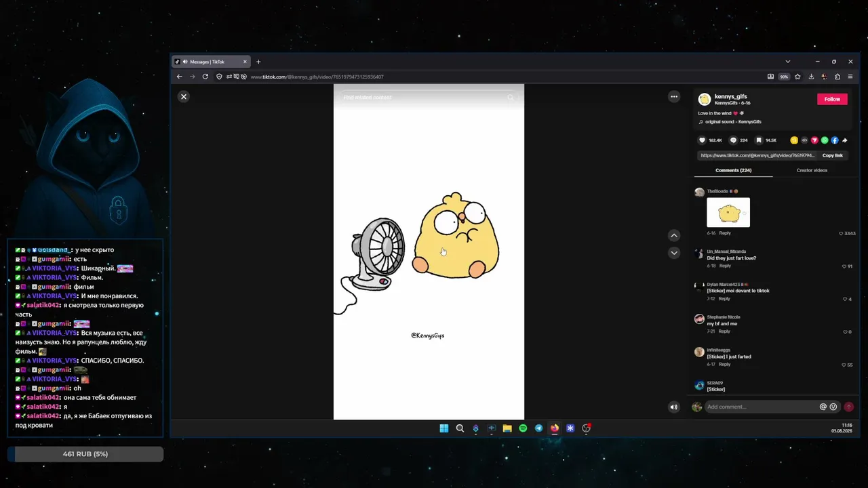Switch to the Creator videos tab
The width and height of the screenshot is (868, 488).
click(x=812, y=170)
